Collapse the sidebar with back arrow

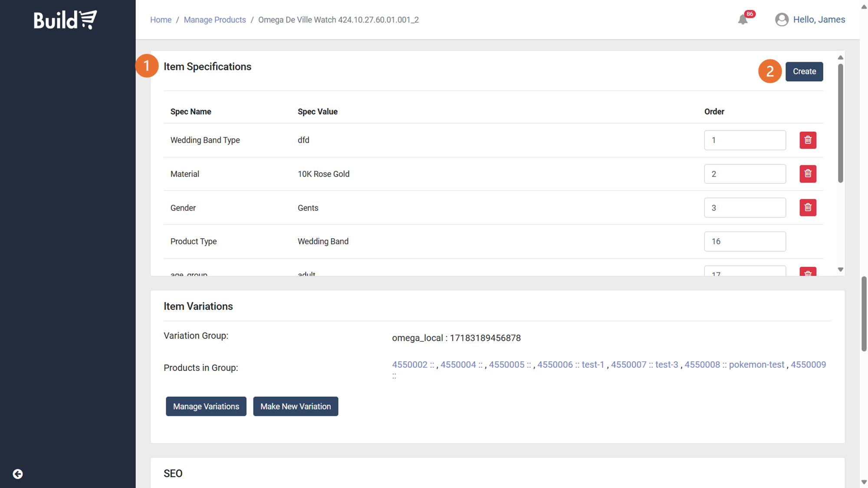tap(18, 474)
